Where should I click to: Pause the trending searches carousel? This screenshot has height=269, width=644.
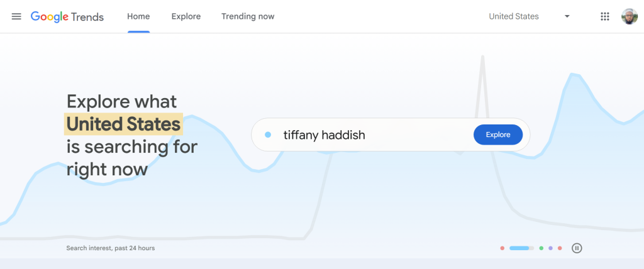[x=577, y=248]
